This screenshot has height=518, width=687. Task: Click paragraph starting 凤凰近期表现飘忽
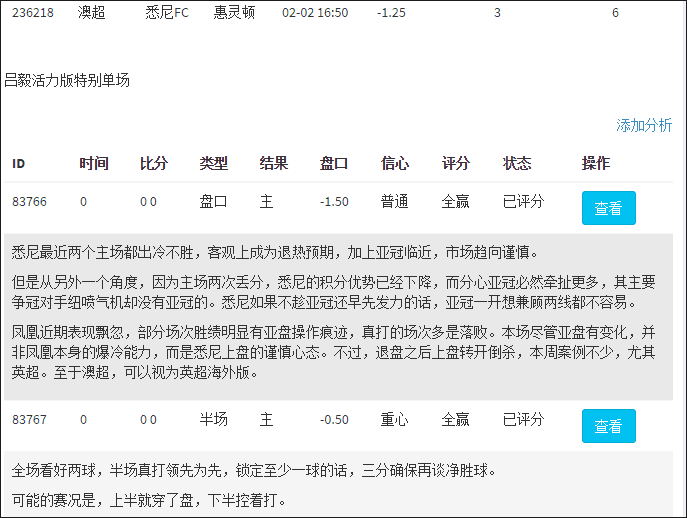click(x=333, y=352)
